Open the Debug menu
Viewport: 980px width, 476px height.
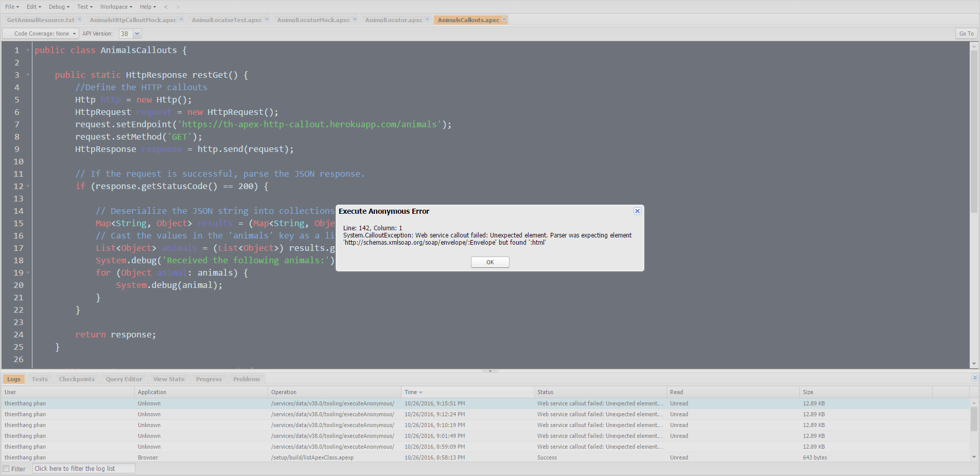pyautogui.click(x=59, y=7)
